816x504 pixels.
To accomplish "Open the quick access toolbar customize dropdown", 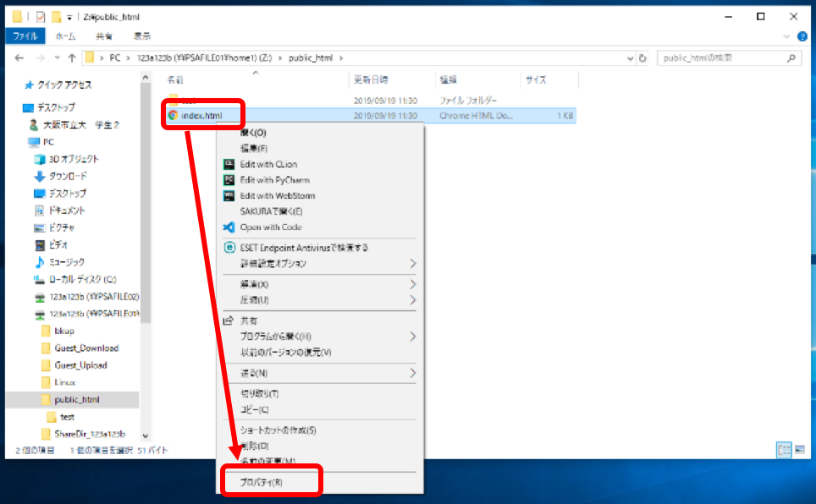I will 69,18.
